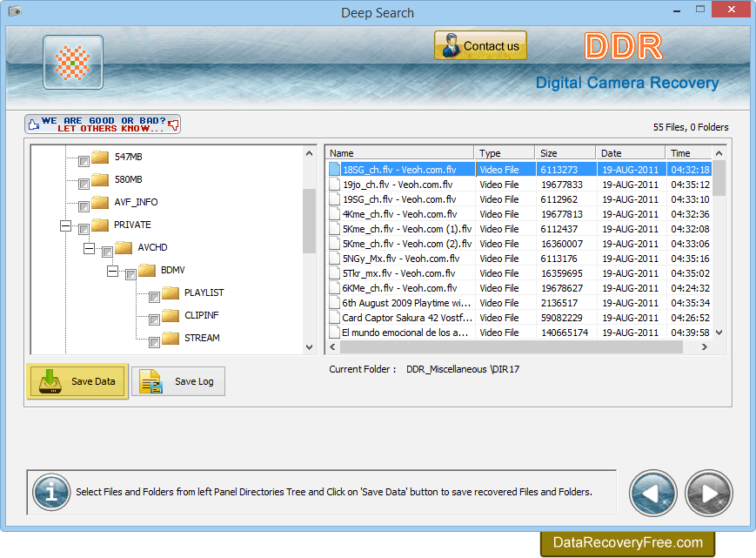Select the CLIPINF folder icon
The image size is (756, 558).
171,315
